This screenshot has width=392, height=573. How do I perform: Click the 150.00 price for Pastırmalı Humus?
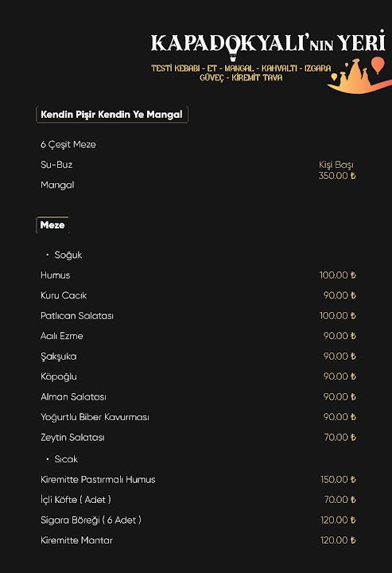tap(338, 479)
